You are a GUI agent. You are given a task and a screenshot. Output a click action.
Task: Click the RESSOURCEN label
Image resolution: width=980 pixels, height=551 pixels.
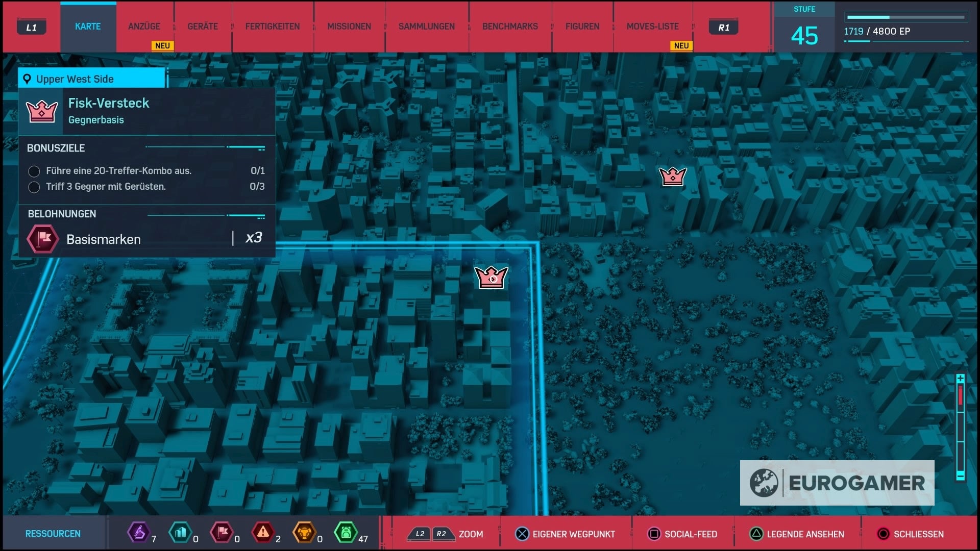53,534
